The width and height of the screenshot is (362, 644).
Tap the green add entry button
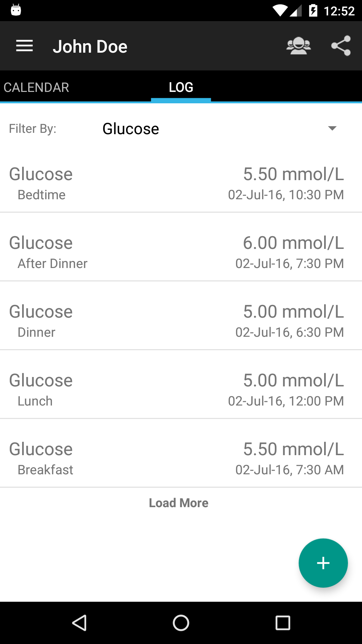click(323, 563)
